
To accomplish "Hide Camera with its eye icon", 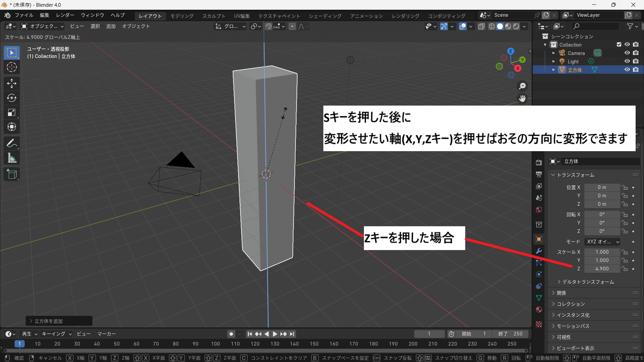I will [x=627, y=53].
